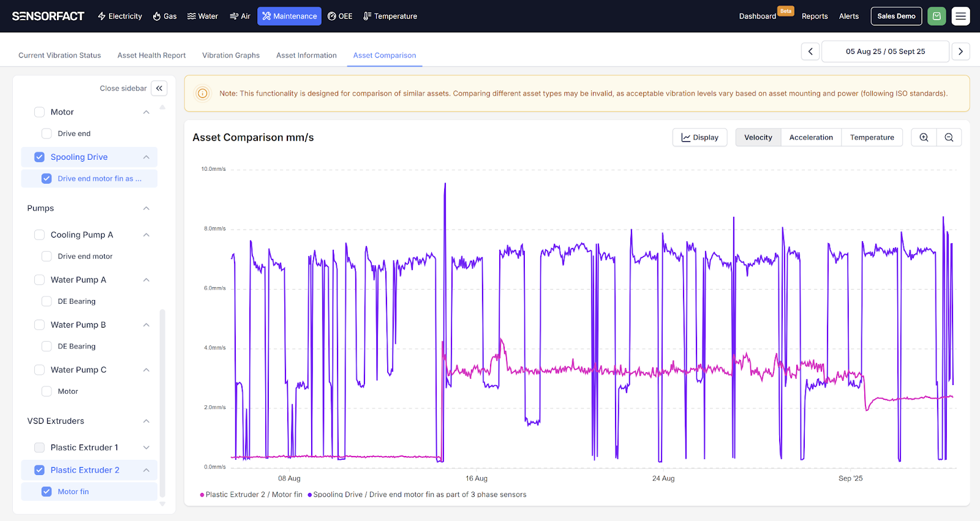
Task: Expand the Plastic Extruder 1 chevron
Action: tap(146, 448)
